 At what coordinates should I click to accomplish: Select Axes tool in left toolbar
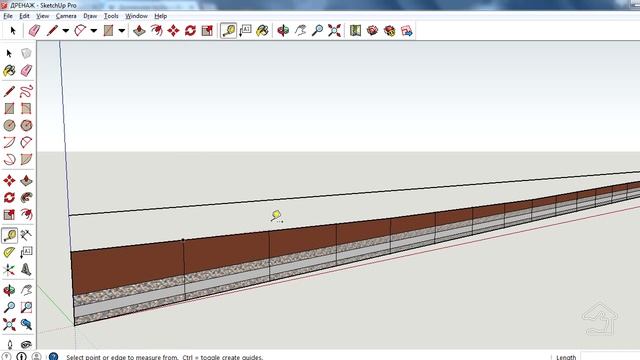click(9, 269)
